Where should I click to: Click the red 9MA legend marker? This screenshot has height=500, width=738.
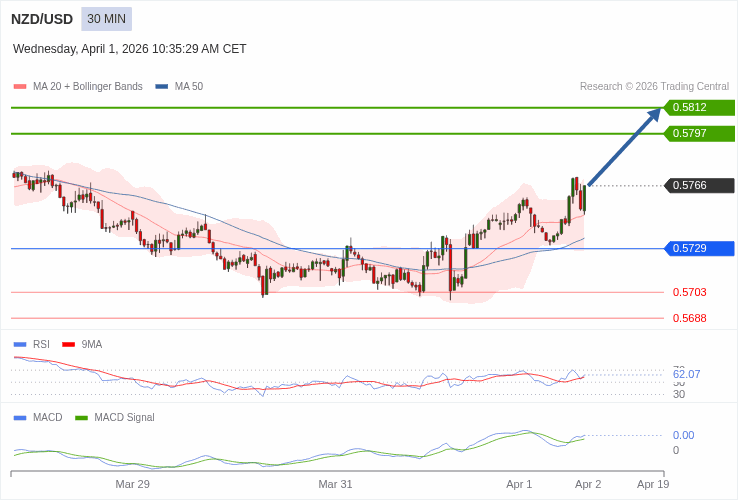click(68, 344)
